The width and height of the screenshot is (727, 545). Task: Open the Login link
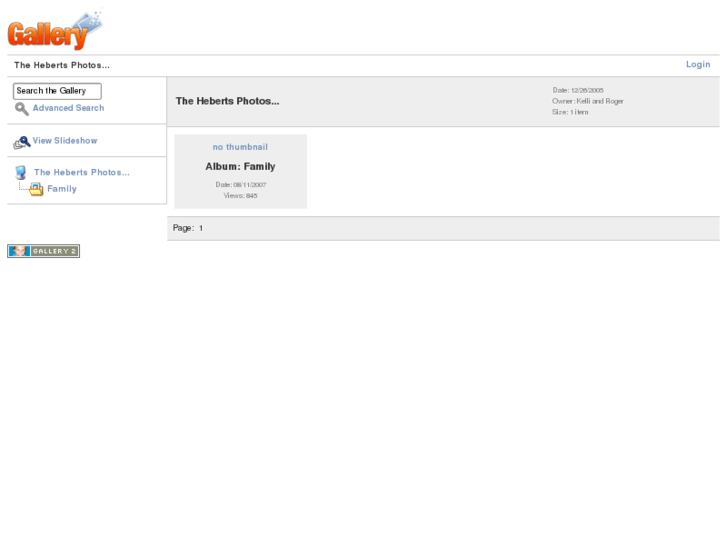tap(698, 64)
